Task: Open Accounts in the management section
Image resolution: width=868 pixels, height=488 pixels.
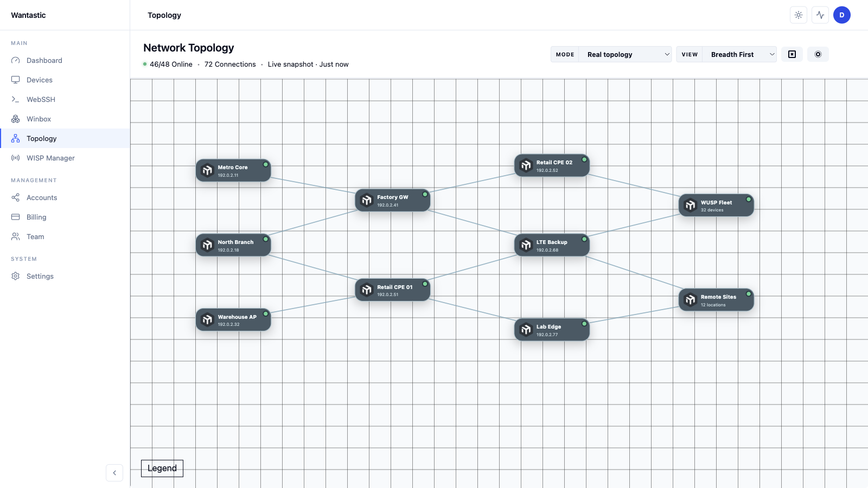Action: pos(65,197)
